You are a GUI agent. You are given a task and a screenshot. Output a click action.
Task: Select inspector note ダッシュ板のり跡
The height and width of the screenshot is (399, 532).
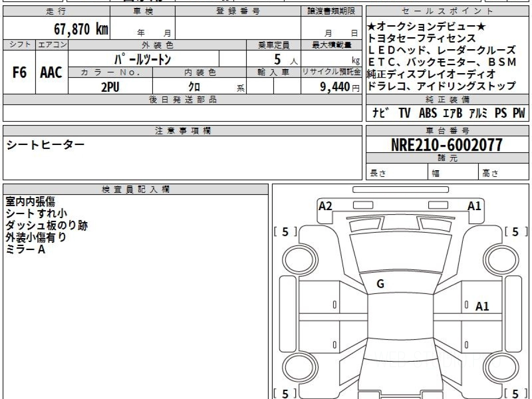pos(47,226)
